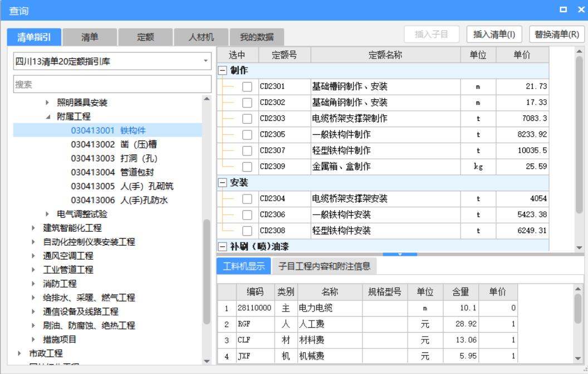Expand the 市政工程 node

(19, 353)
